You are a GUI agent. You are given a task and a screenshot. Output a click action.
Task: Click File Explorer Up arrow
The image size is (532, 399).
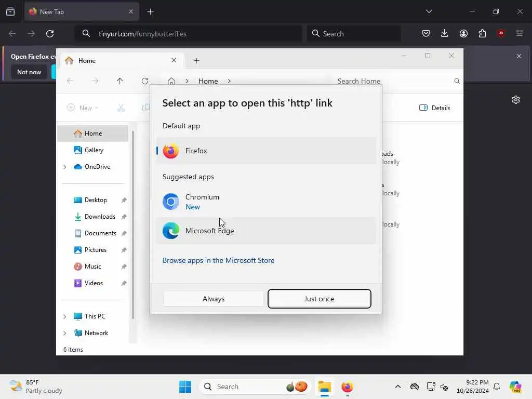tap(120, 81)
